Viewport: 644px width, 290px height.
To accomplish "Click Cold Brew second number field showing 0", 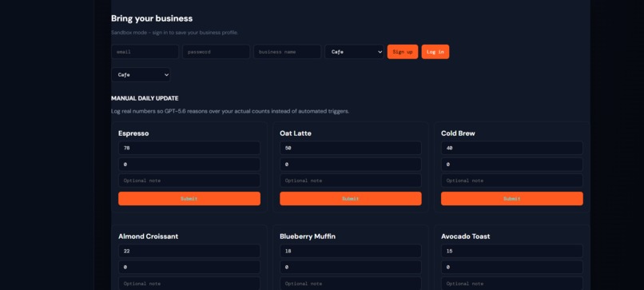I will 512,165.
